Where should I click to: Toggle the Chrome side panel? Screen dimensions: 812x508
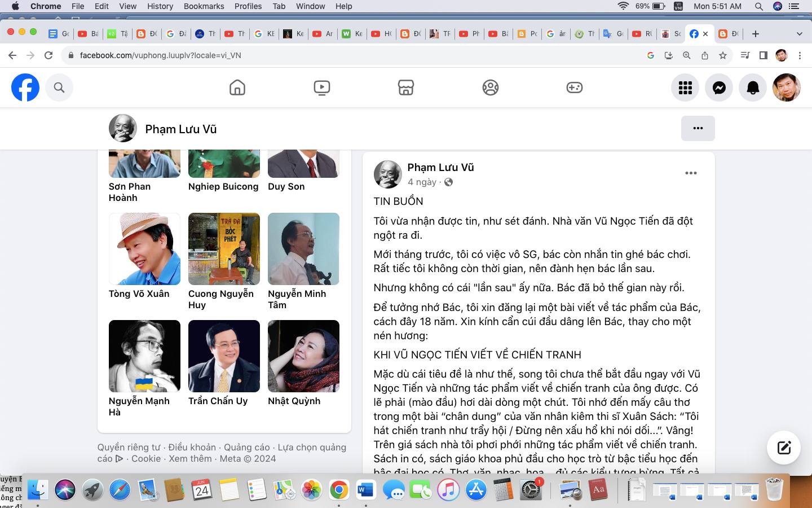[763, 55]
